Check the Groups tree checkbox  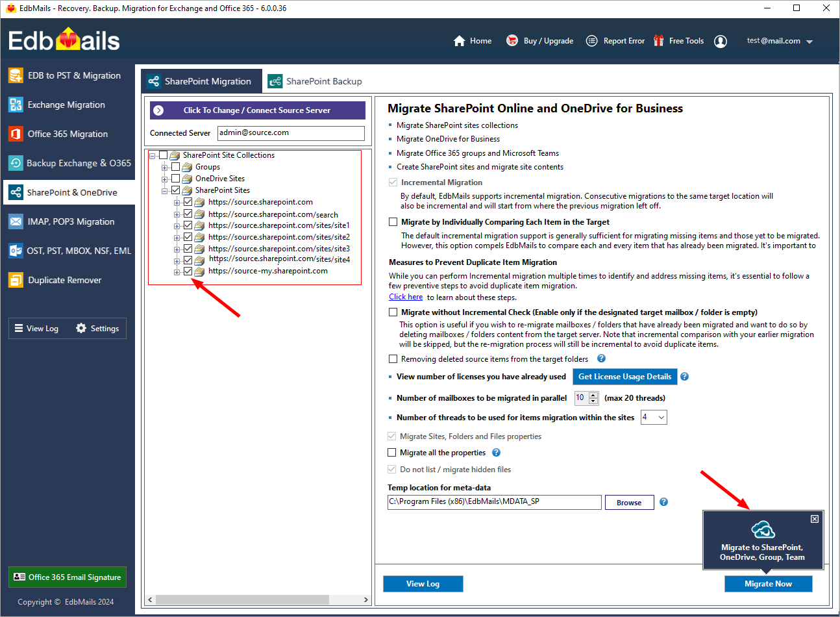(175, 167)
